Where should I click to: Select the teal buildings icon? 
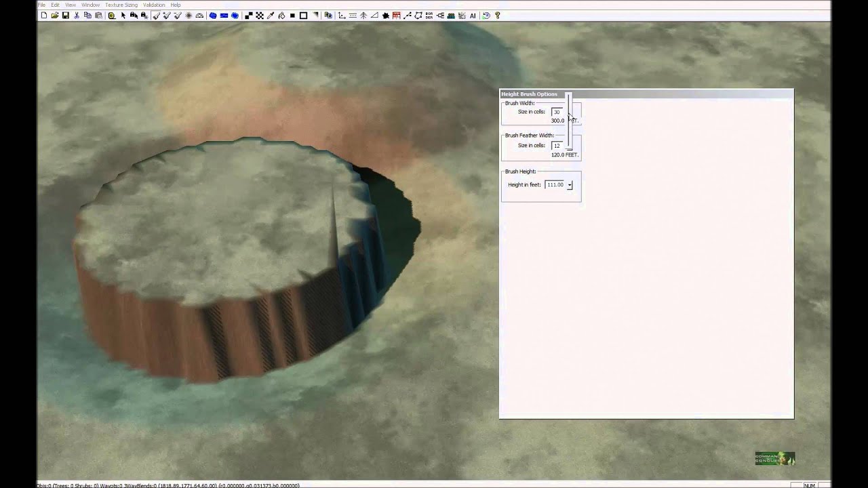point(451,15)
